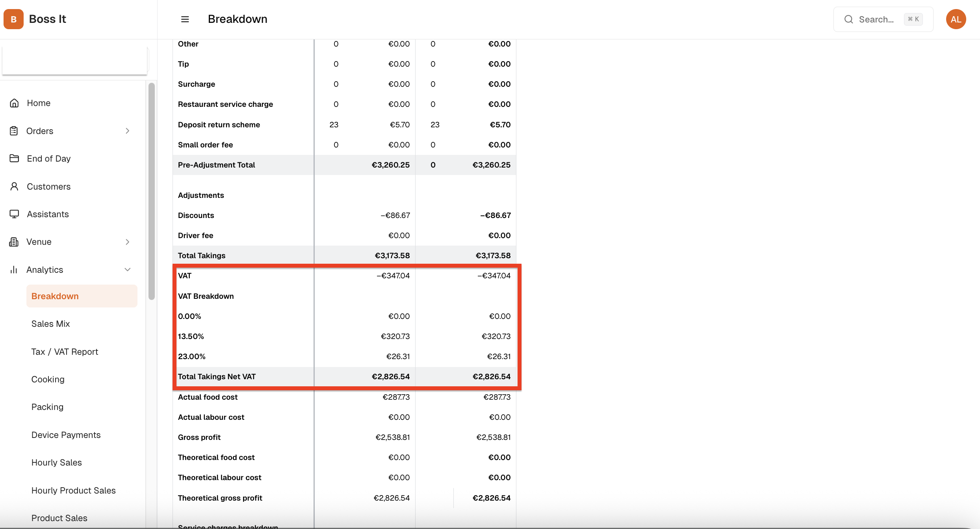This screenshot has width=980, height=529.
Task: Click the End of Day folder icon
Action: pyautogui.click(x=14, y=158)
